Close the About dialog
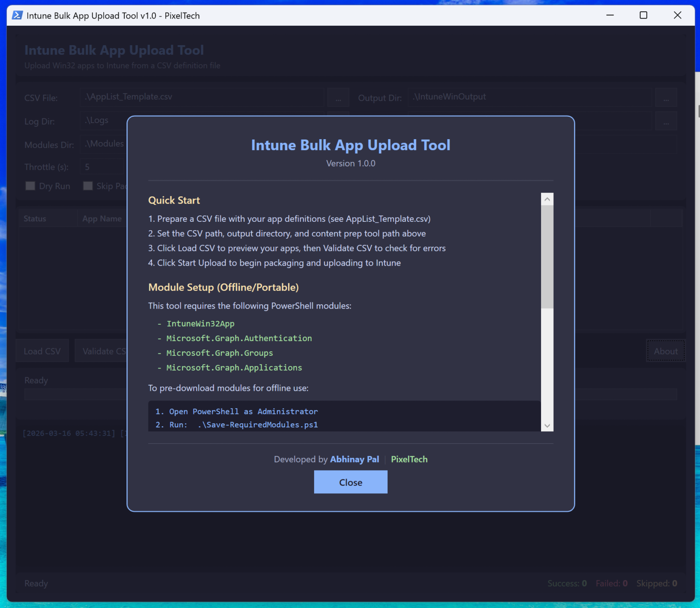Image resolution: width=700 pixels, height=608 pixels. click(350, 482)
